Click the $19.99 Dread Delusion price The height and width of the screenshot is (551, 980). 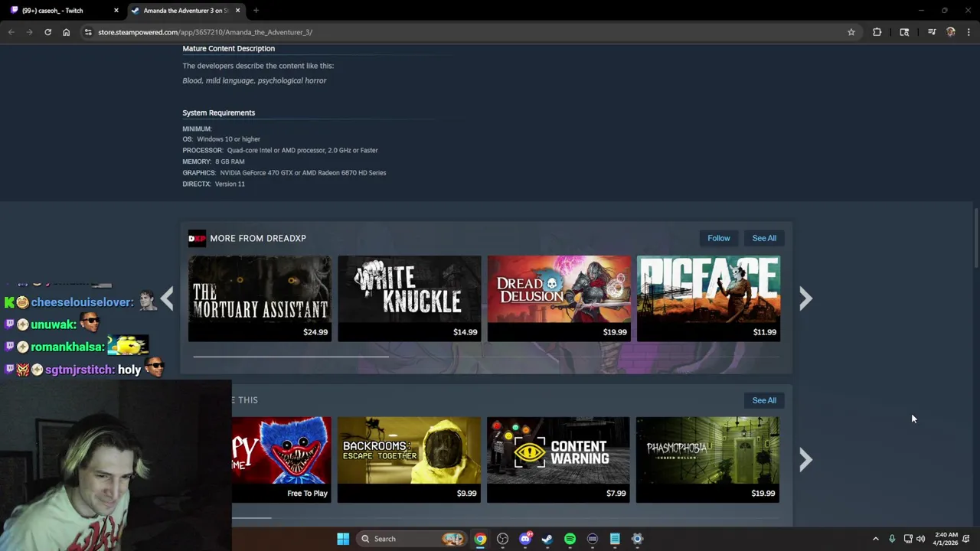coord(615,332)
